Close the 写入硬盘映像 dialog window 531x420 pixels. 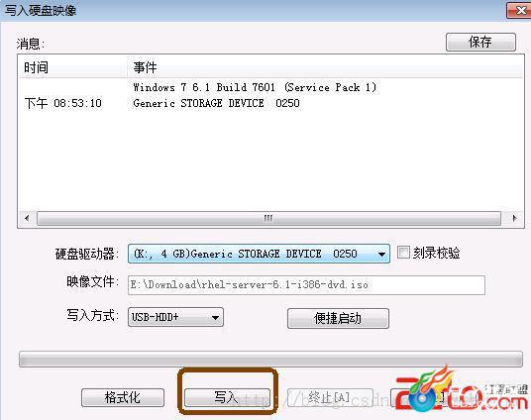pyautogui.click(x=519, y=10)
